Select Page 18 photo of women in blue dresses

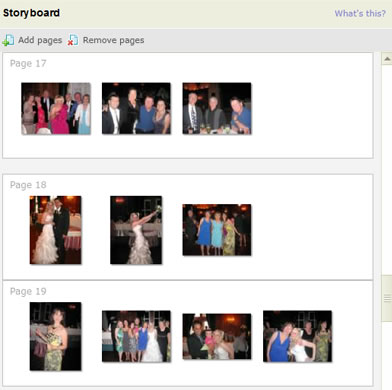pos(217,230)
